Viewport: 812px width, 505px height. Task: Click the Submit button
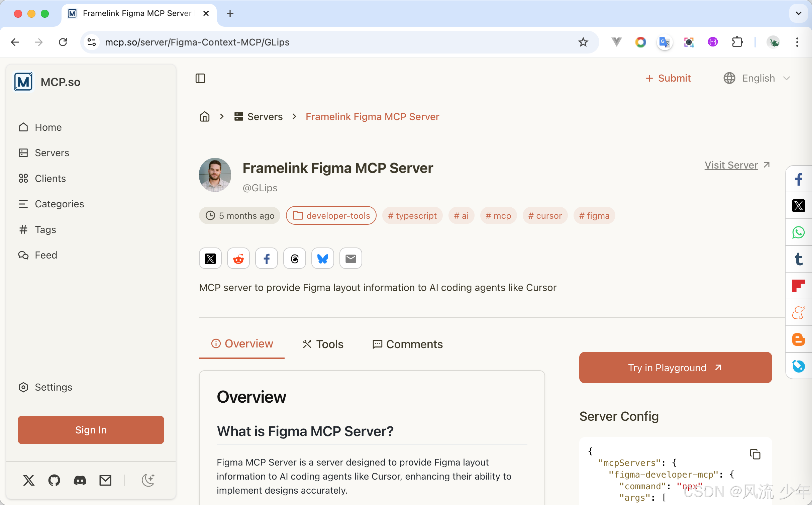pyautogui.click(x=668, y=78)
